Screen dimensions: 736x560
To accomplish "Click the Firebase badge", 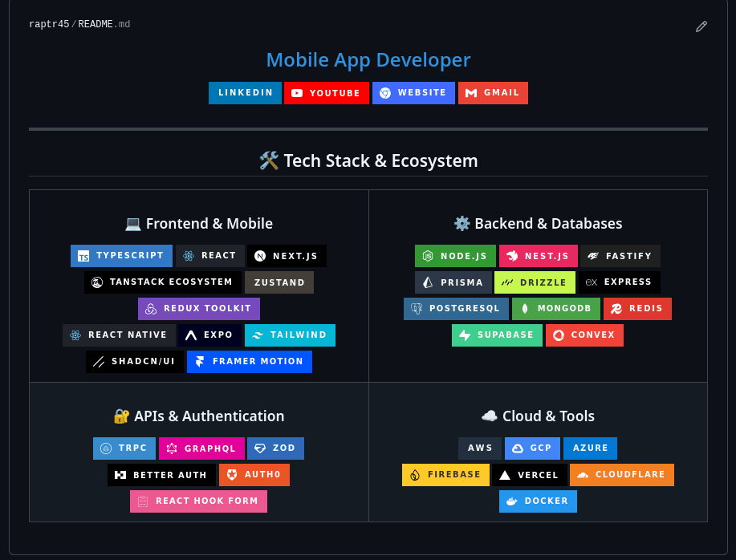I will pyautogui.click(x=445, y=475).
